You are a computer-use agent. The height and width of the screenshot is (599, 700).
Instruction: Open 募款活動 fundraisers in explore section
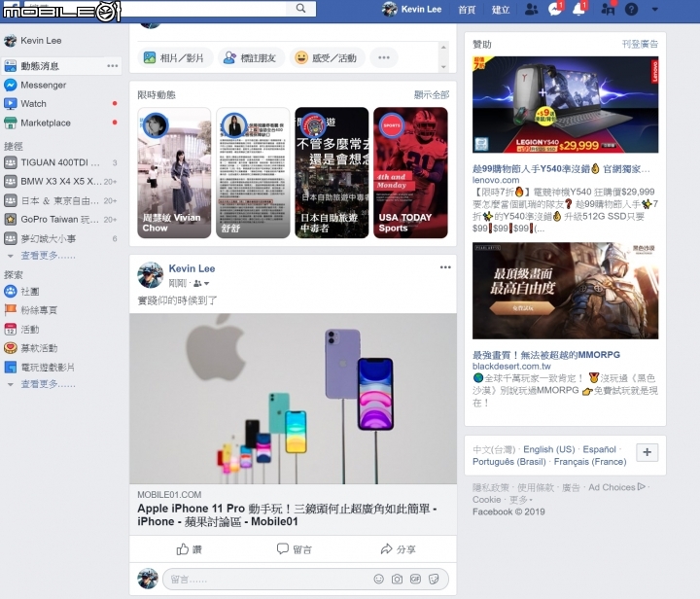click(x=31, y=348)
